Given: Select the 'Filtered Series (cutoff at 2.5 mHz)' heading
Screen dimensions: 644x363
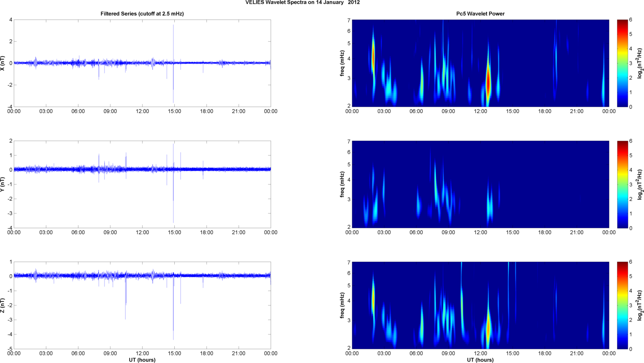Looking at the screenshot, I should coord(142,14).
